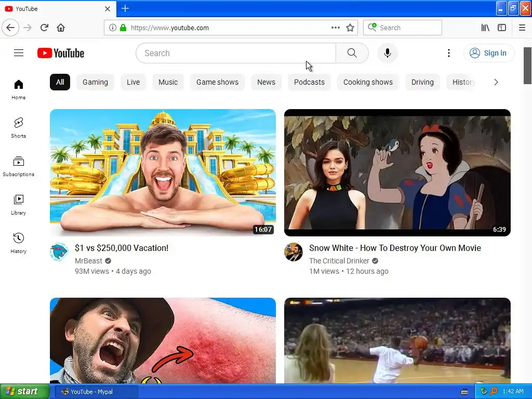Image resolution: width=532 pixels, height=399 pixels.
Task: Open Subscriptions in the sidebar
Action: coord(19,166)
